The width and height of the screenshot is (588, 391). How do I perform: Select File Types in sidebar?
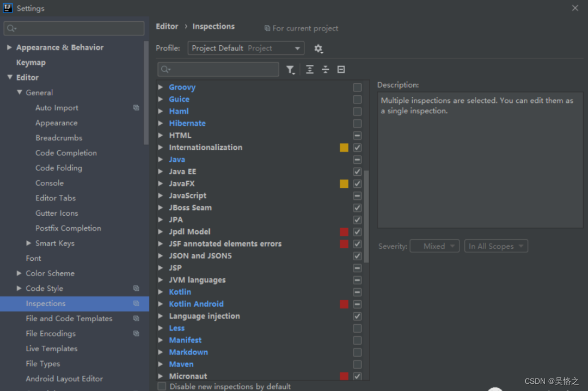43,364
